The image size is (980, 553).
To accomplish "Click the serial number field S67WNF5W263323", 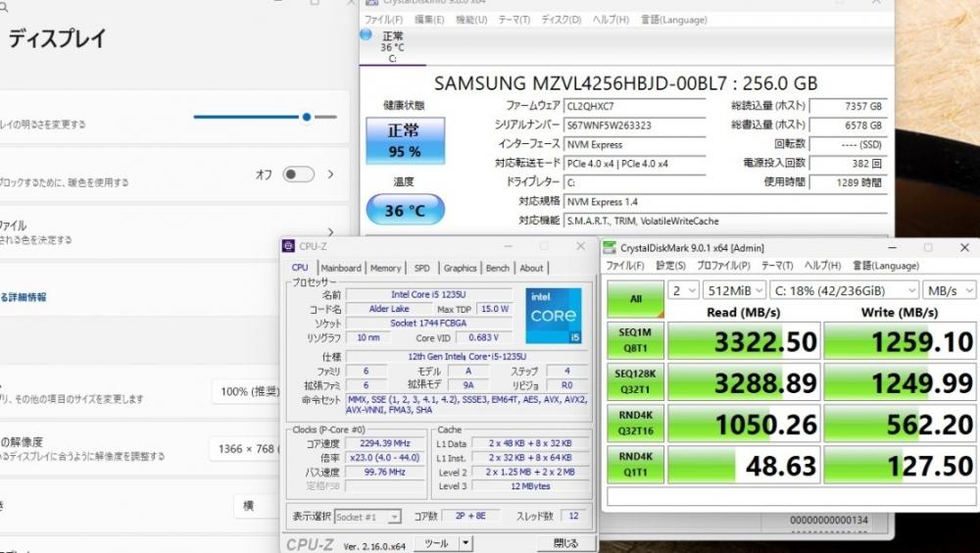I will pos(634,126).
